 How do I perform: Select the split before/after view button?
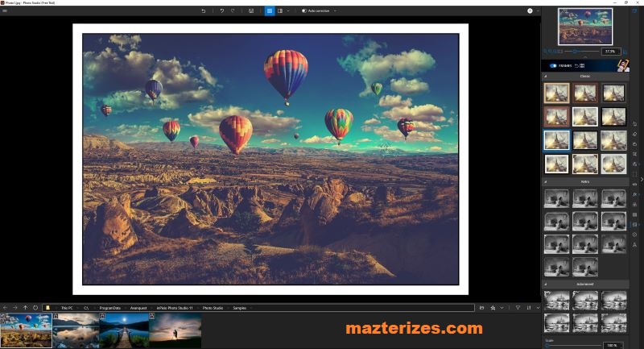(280, 11)
